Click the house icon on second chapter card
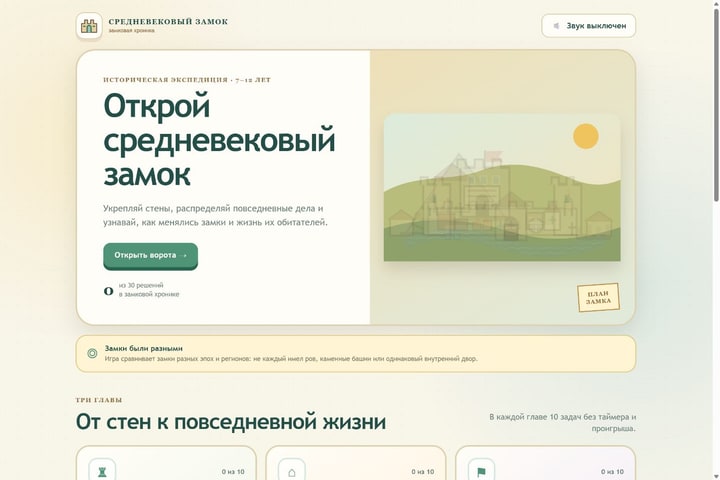The height and width of the screenshot is (480, 720). click(x=292, y=471)
